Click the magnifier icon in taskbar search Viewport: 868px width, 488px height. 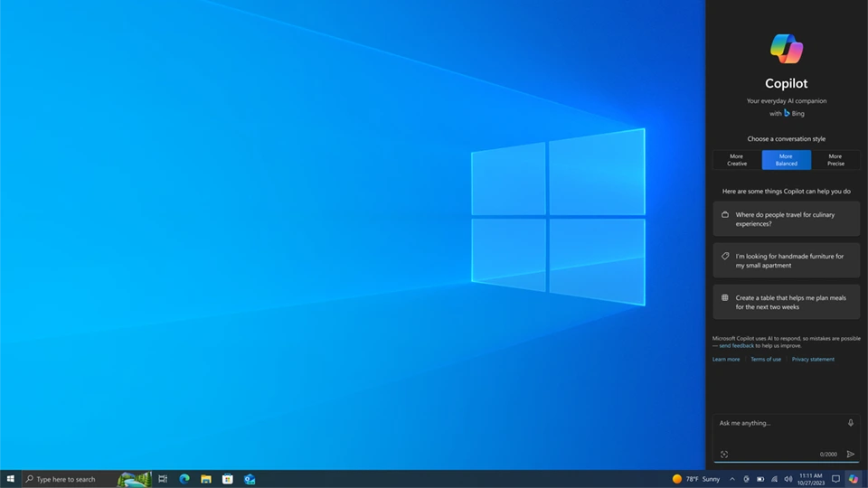(29, 479)
